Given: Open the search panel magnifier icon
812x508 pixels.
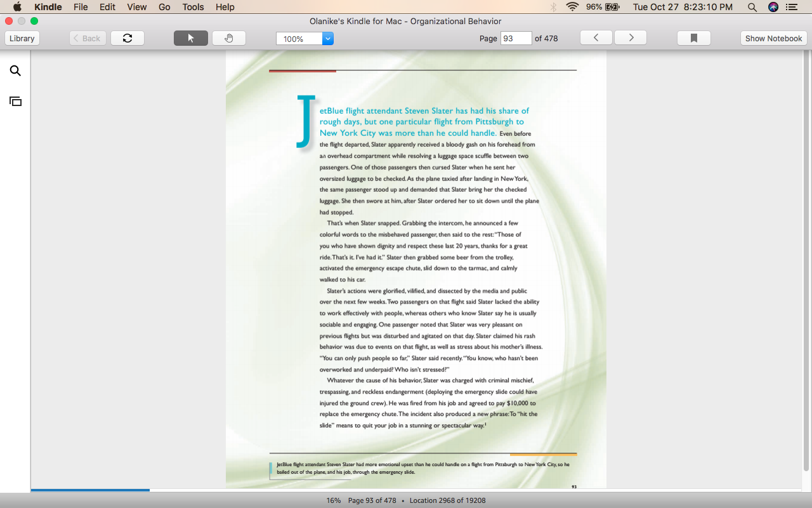Looking at the screenshot, I should pos(15,71).
